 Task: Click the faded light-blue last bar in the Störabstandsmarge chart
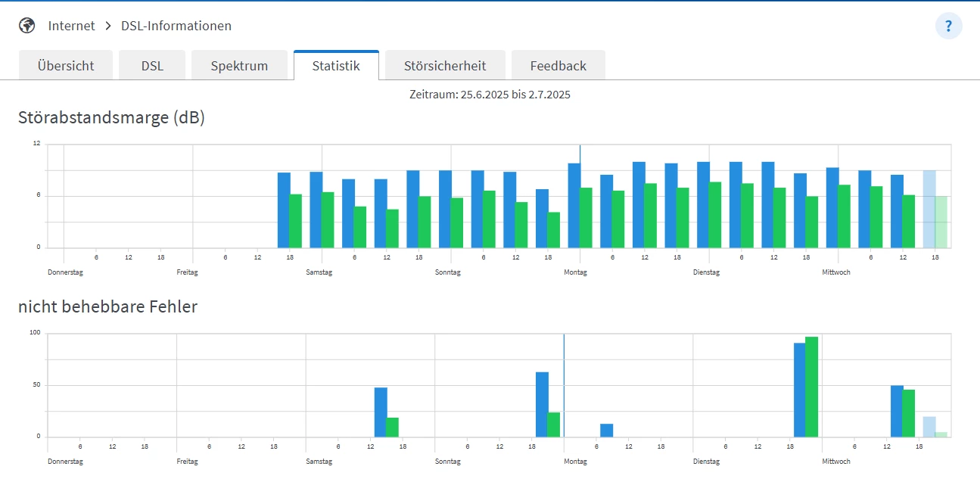coord(929,210)
